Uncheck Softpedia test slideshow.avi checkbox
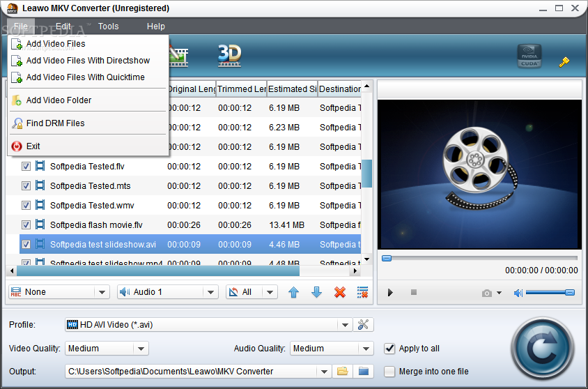588x389 pixels. [26, 244]
